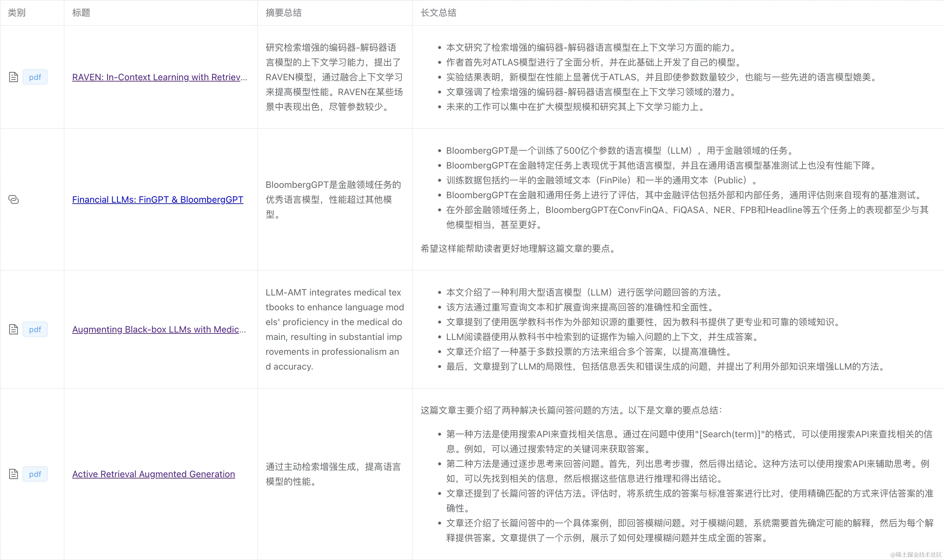The width and height of the screenshot is (944, 560).
Task: Open the pdf badge next to RAVEN entry
Action: coord(35,77)
